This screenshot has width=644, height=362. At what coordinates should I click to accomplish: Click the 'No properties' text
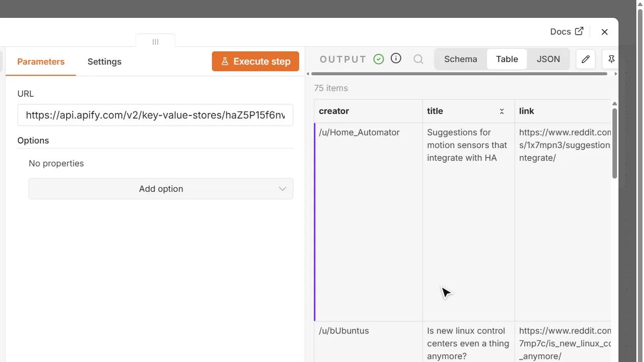tap(56, 163)
